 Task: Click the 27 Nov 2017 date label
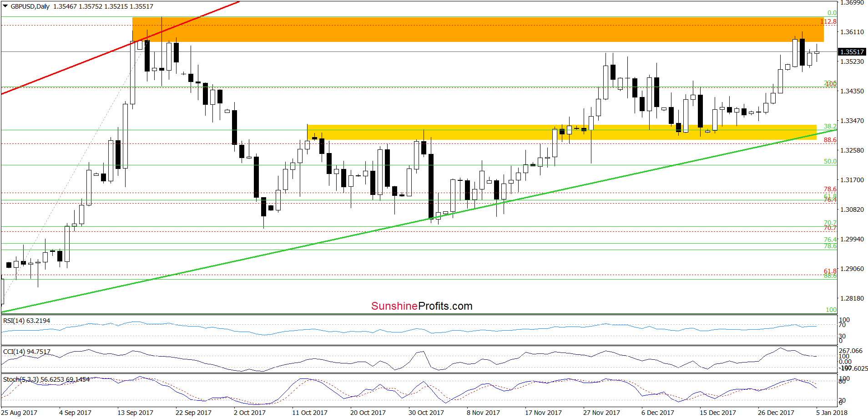pos(601,413)
